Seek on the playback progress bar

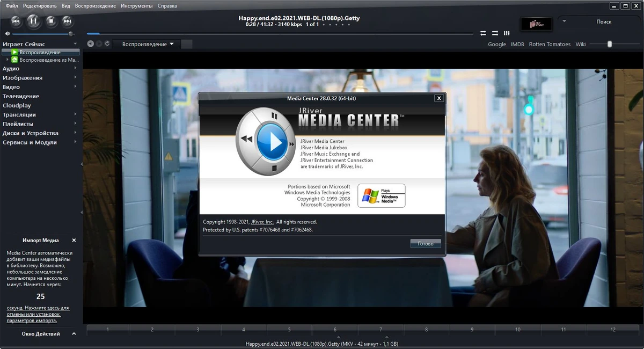(280, 33)
